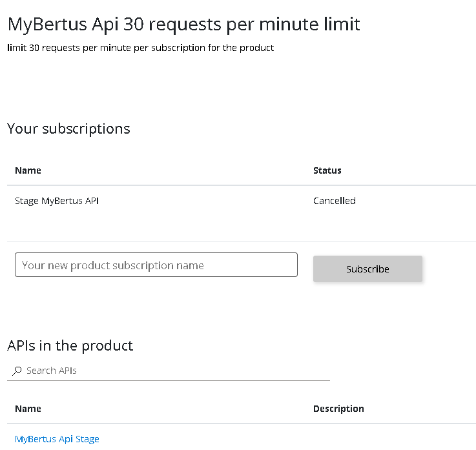Click the product description text under title
This screenshot has height=450, width=476.
click(140, 48)
